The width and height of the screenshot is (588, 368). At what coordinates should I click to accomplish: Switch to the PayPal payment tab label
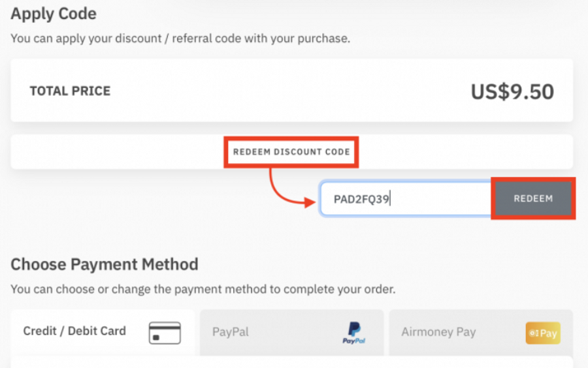[231, 331]
